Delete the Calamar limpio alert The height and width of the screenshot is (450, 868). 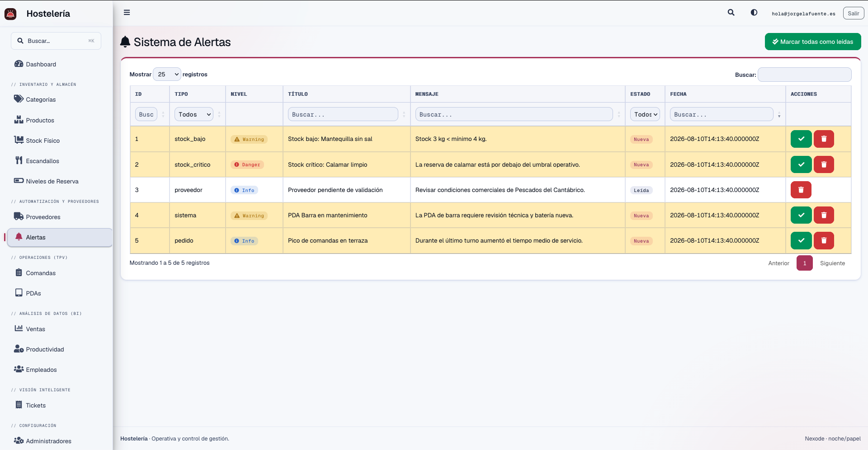824,164
